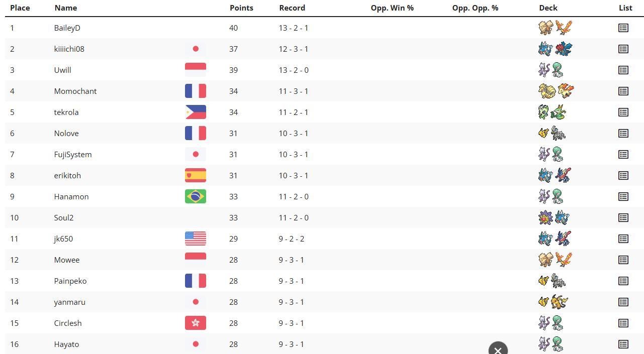Screen dimensions: 644x354
Task: Click the player name yanmaru
Action: click(x=70, y=302)
